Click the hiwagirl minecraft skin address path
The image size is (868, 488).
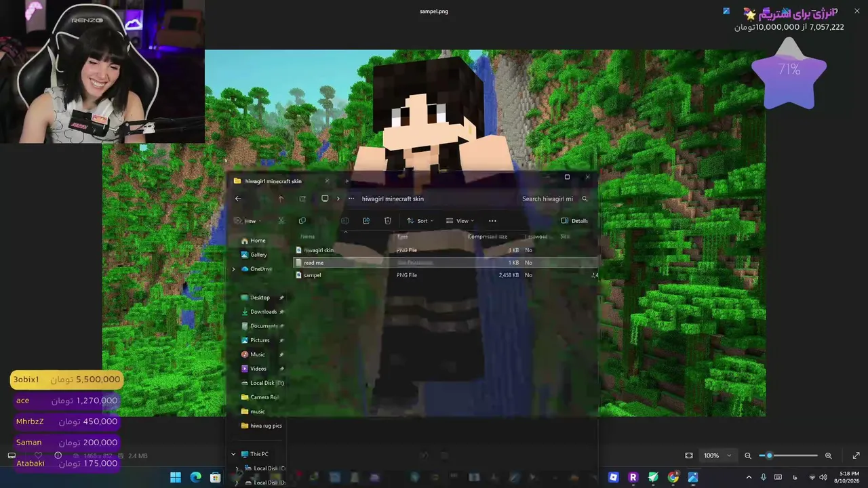pyautogui.click(x=393, y=199)
